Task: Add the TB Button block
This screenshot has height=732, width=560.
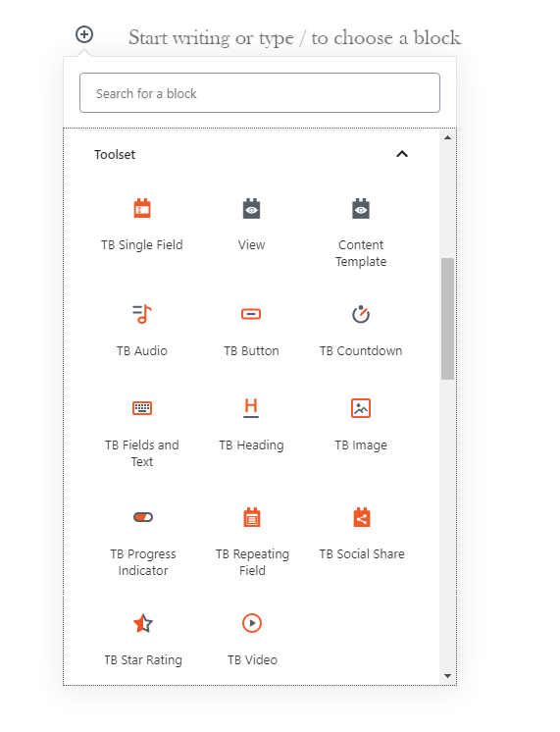Action: [251, 331]
